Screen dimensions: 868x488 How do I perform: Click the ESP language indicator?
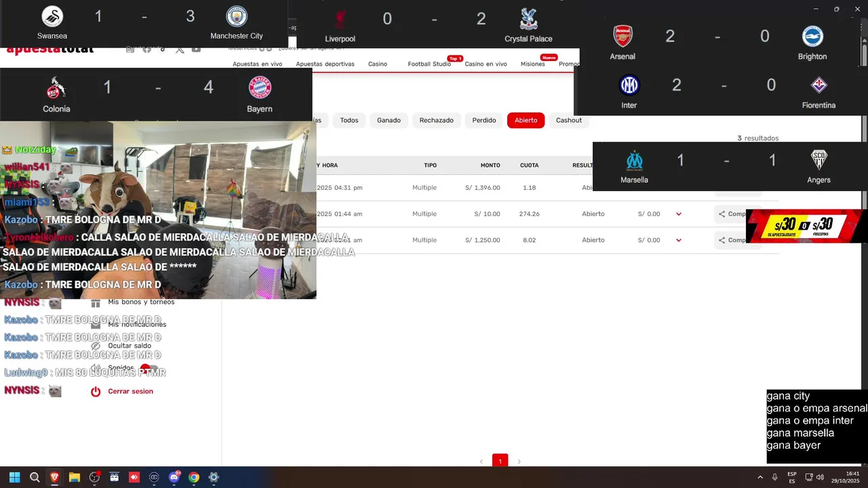792,477
